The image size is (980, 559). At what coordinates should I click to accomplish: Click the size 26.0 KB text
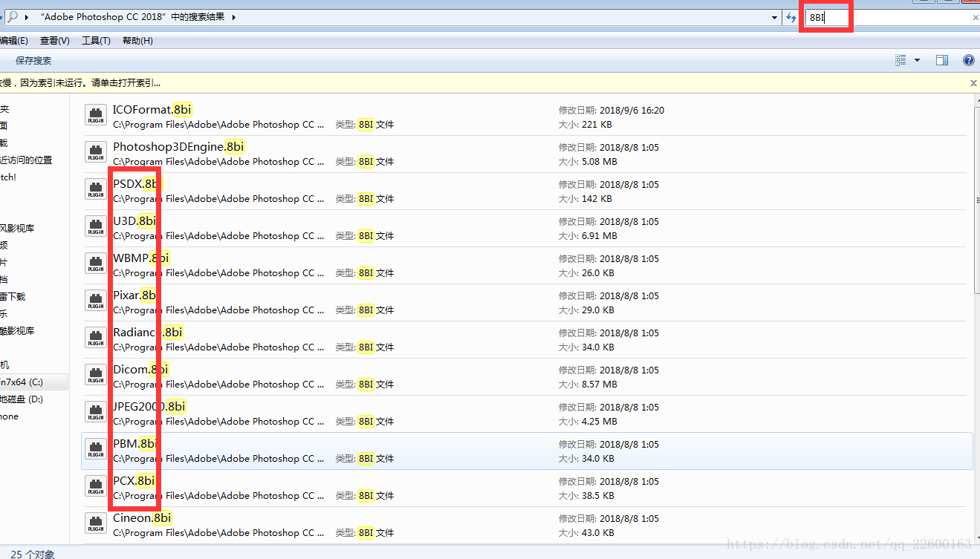(x=598, y=273)
